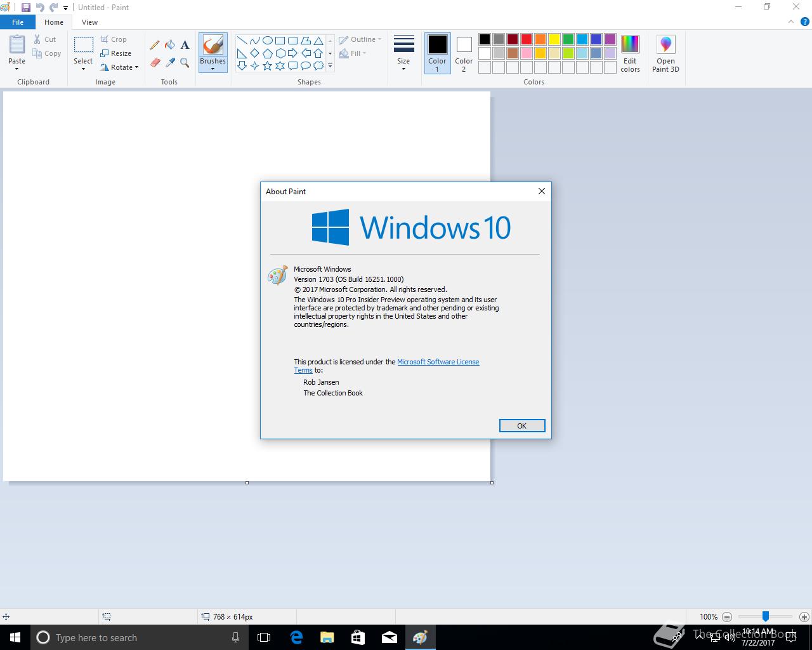Pick the red color swatch

[527, 39]
